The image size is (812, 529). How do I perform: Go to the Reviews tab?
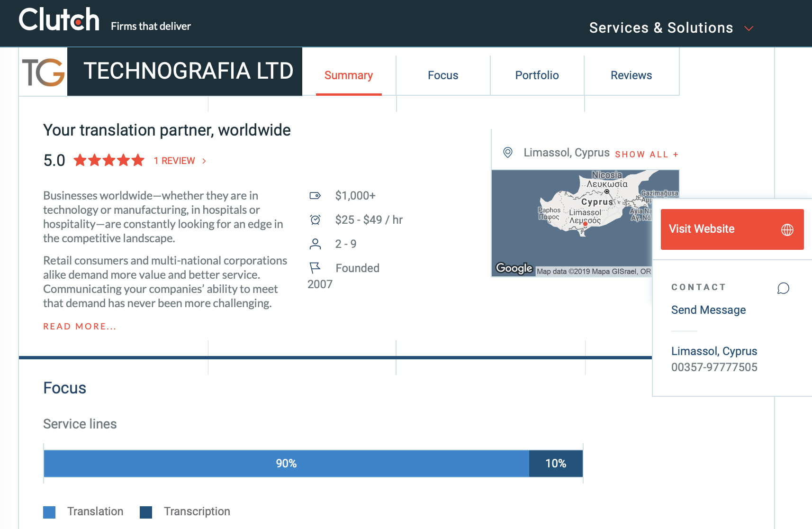point(631,75)
